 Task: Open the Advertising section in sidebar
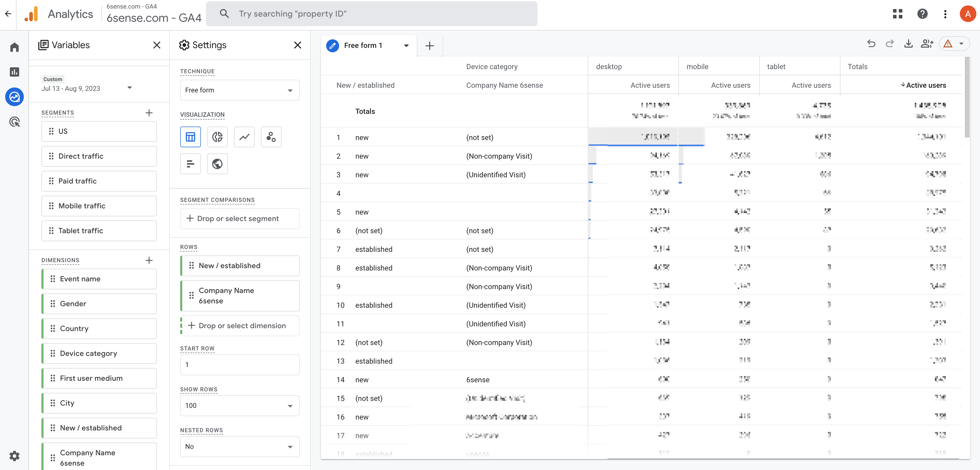click(14, 122)
